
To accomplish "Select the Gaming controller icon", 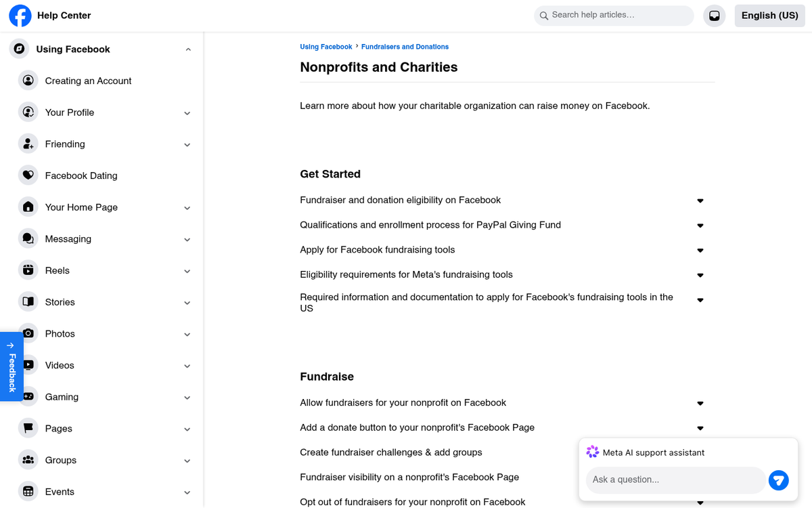I will pos(28,396).
